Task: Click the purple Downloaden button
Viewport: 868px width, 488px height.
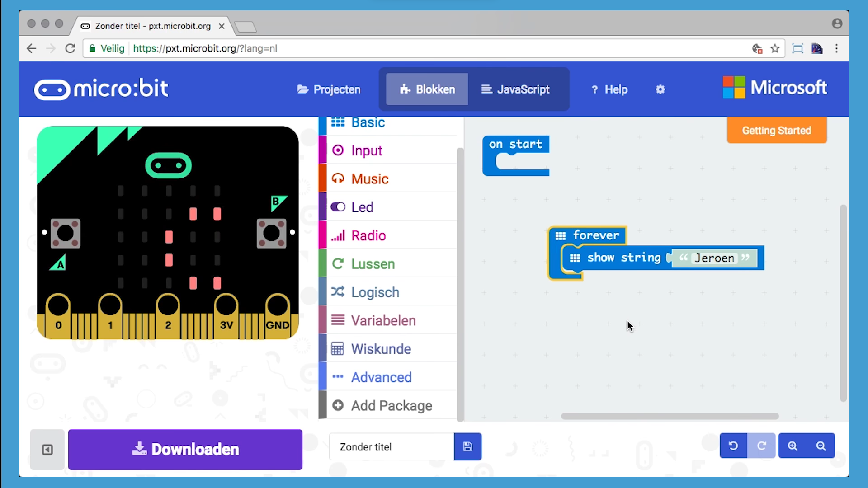Action: [x=185, y=449]
